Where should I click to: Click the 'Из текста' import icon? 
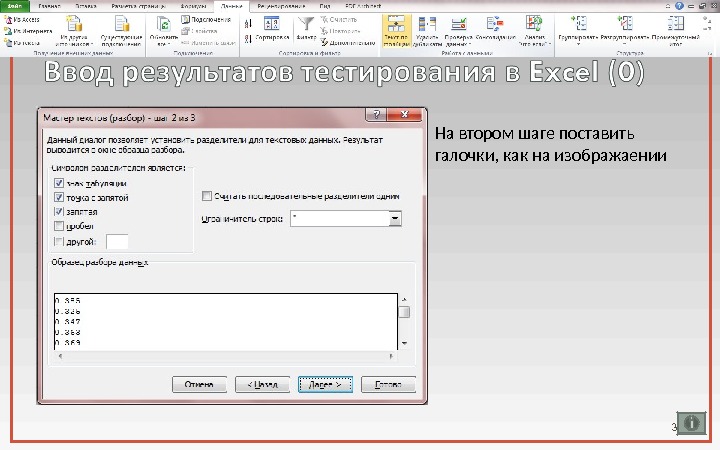8,43
